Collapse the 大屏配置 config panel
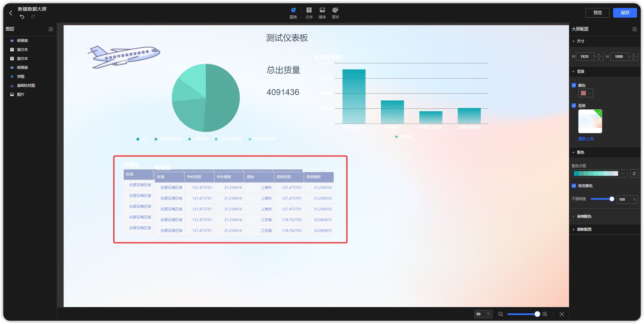The image size is (644, 324). [x=635, y=29]
